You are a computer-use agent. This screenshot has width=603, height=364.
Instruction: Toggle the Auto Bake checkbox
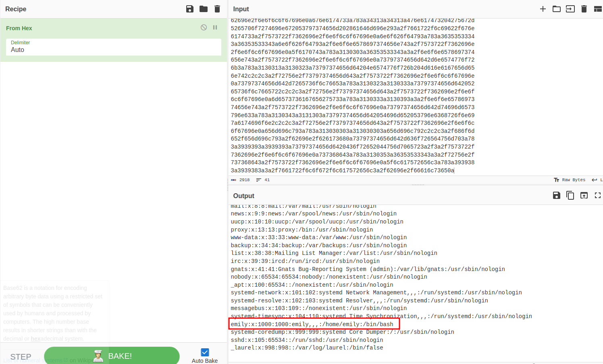pyautogui.click(x=205, y=352)
